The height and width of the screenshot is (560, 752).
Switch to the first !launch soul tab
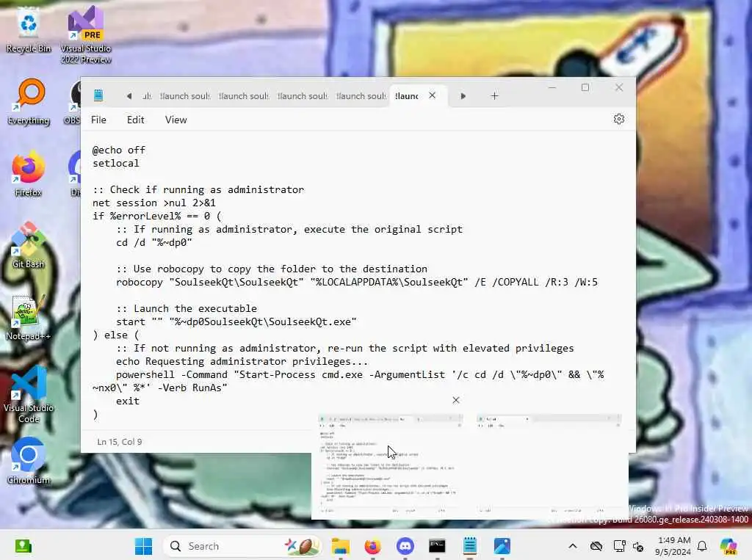(x=185, y=96)
